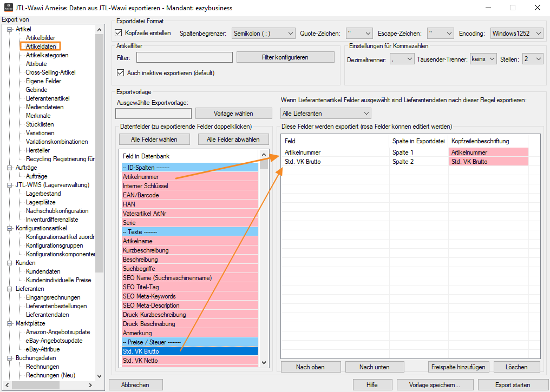Collapse the Aufträge tree node
This screenshot has width=550, height=392.
tap(9, 168)
